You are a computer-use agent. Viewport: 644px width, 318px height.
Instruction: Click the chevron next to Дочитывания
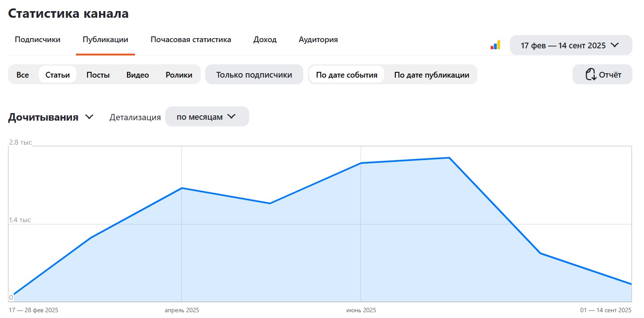[89, 117]
